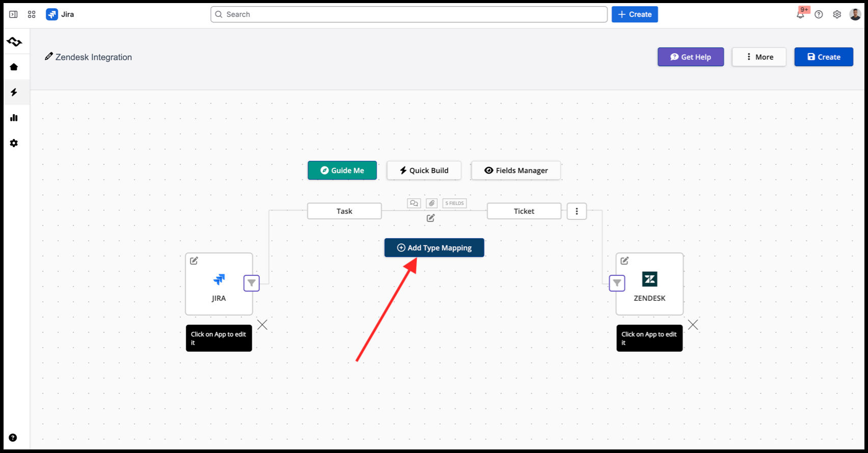868x453 pixels.
Task: Go to Home in the left sidebar
Action: tap(14, 67)
